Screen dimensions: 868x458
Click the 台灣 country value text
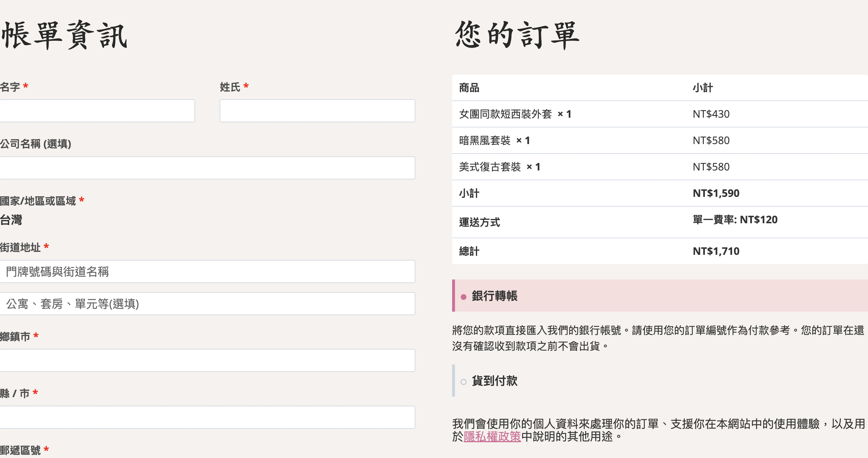[11, 220]
